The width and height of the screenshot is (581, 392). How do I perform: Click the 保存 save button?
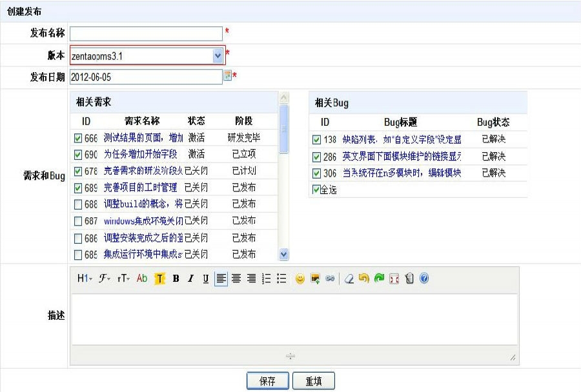coord(267,380)
